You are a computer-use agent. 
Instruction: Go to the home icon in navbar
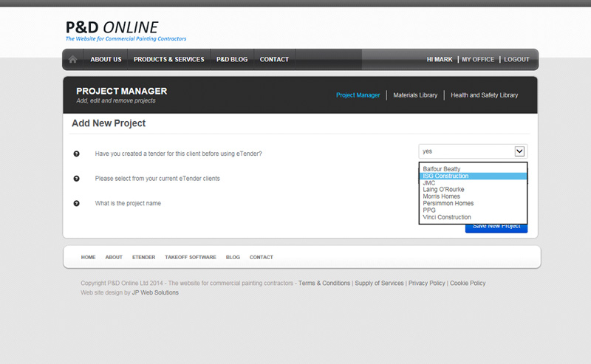coord(72,59)
